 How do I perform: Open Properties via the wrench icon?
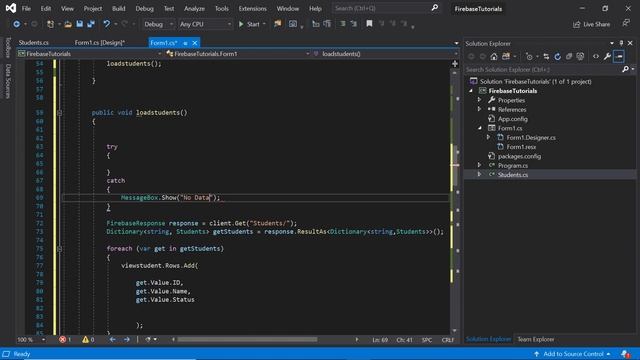(x=607, y=57)
